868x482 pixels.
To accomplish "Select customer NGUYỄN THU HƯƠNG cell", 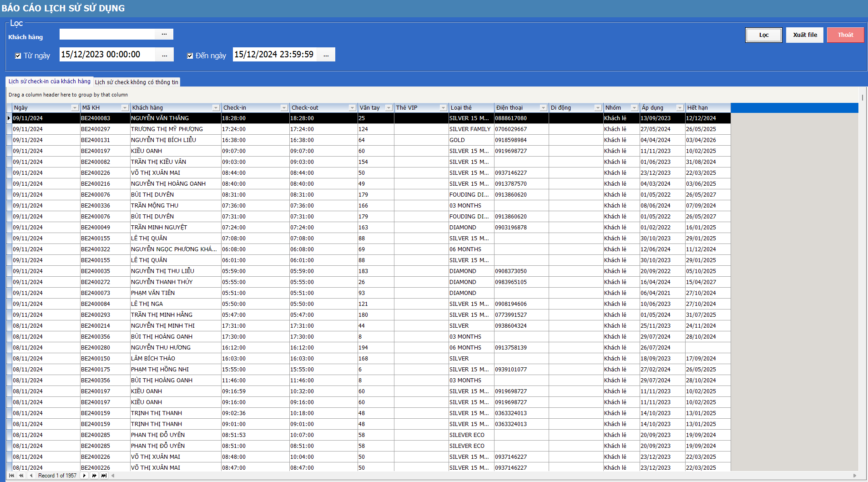I will click(176, 348).
